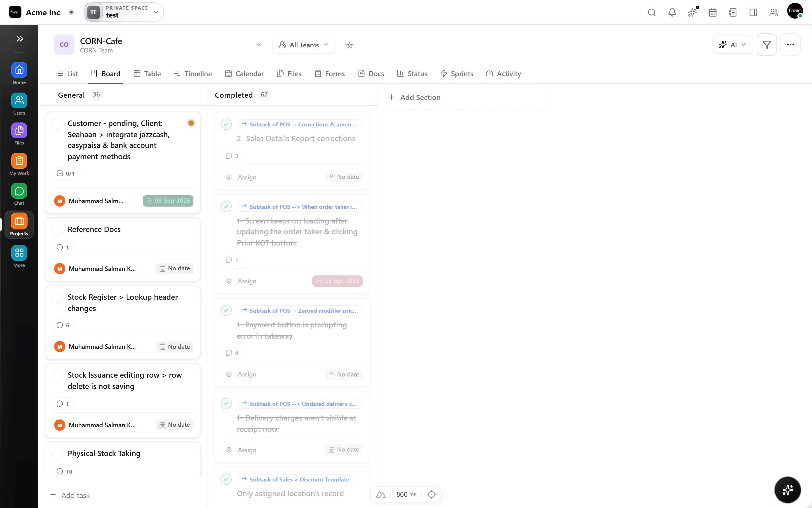The image size is (812, 508).
Task: Mark 'Physical Stock Taking' task complete
Action: [57, 454]
